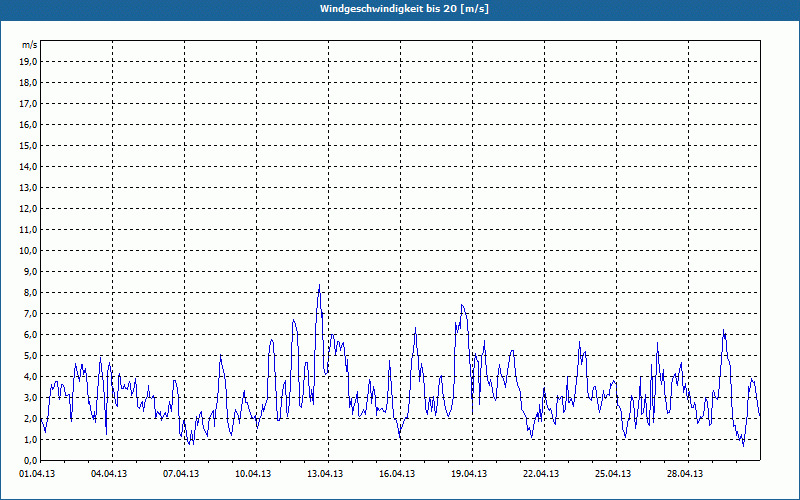Image resolution: width=800 pixels, height=500 pixels.
Task: Click the 8,0 y-axis label
Action: click(x=30, y=292)
